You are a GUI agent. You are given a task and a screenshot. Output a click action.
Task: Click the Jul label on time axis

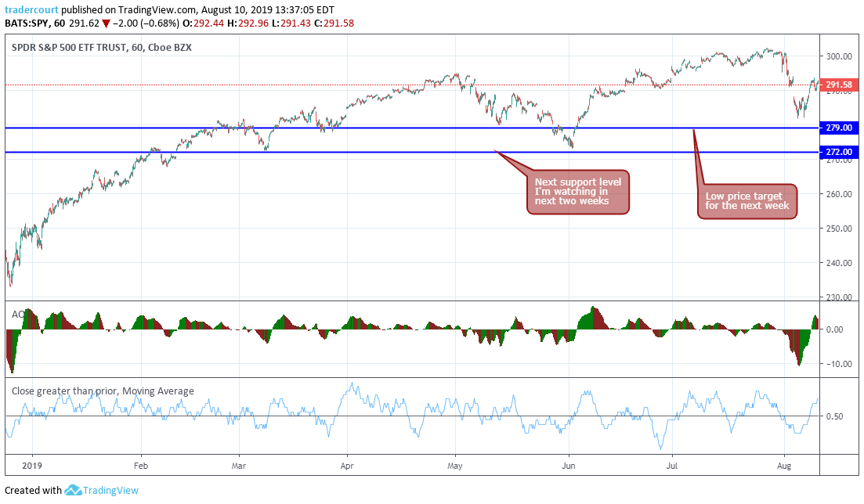(671, 466)
